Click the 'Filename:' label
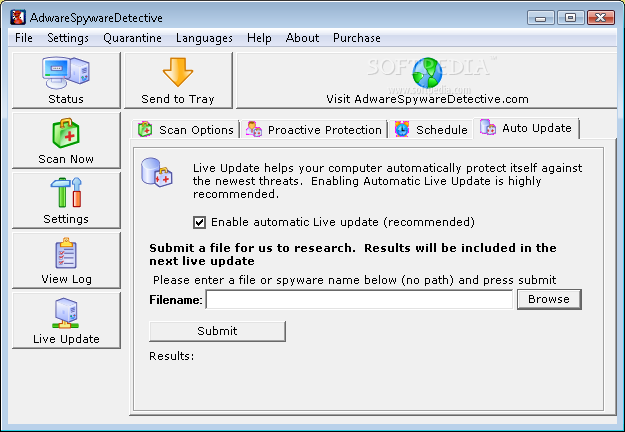The image size is (625, 432). point(176,300)
